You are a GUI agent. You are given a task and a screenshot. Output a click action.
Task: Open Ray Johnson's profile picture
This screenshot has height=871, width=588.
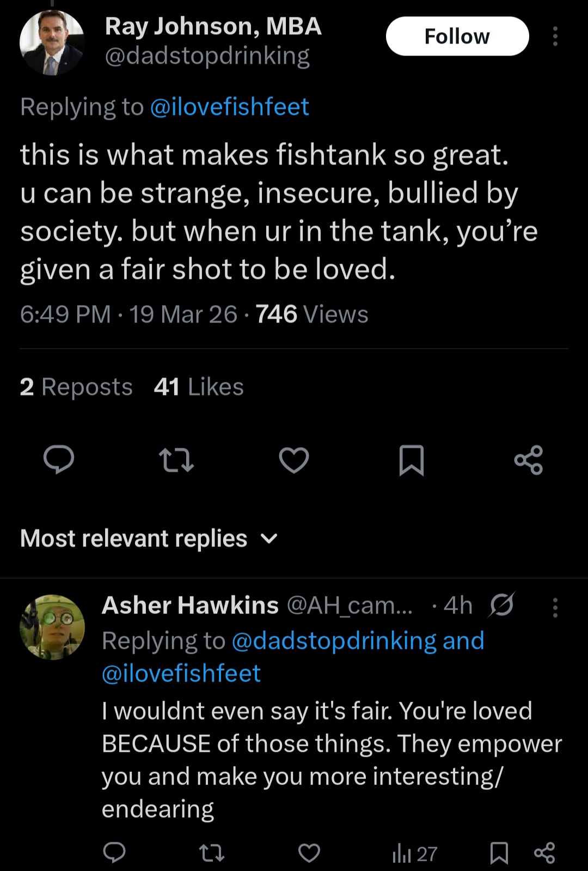52,42
